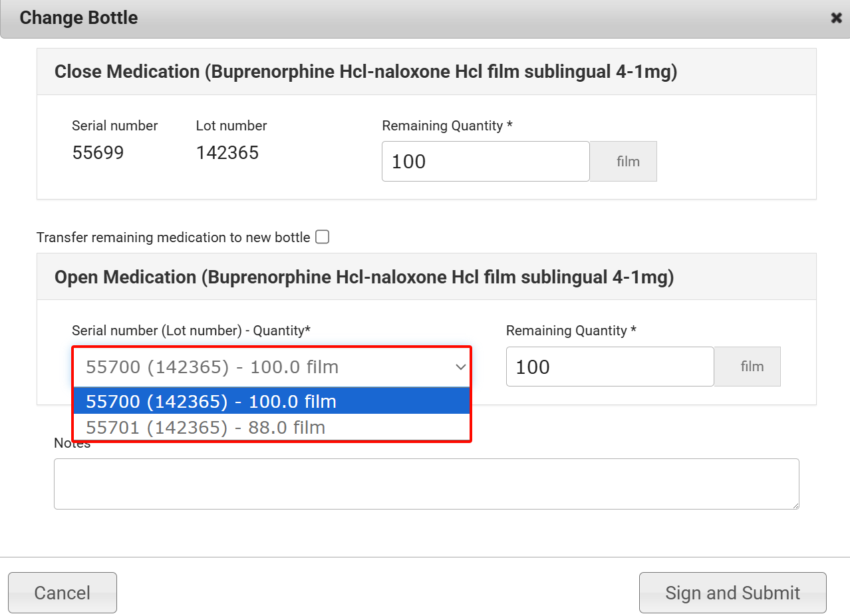The image size is (850, 616).
Task: Click the Open Medication Remaining Quantity field
Action: (609, 367)
